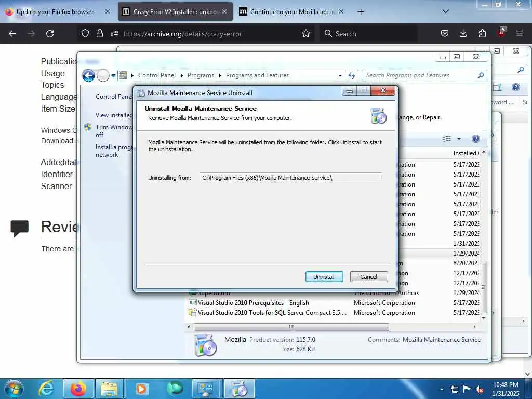Open new tab with plus button
The width and height of the screenshot is (532, 399).
[x=361, y=12]
